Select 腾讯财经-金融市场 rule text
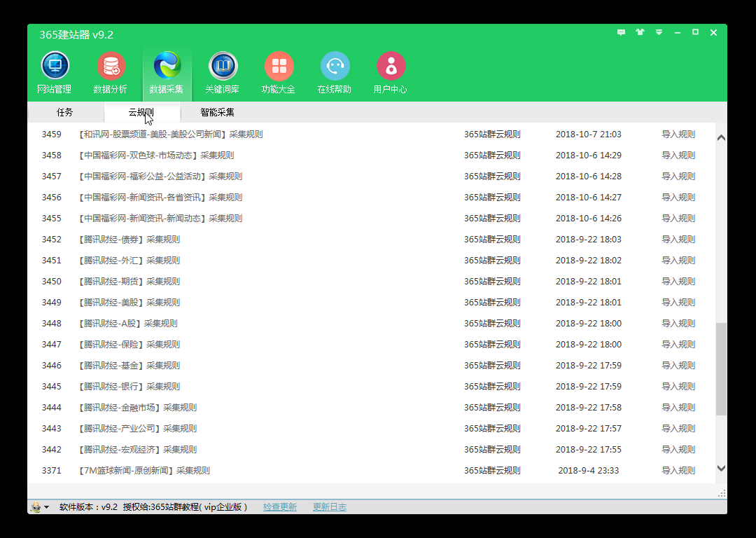Viewport: 756px width, 538px height. point(138,408)
